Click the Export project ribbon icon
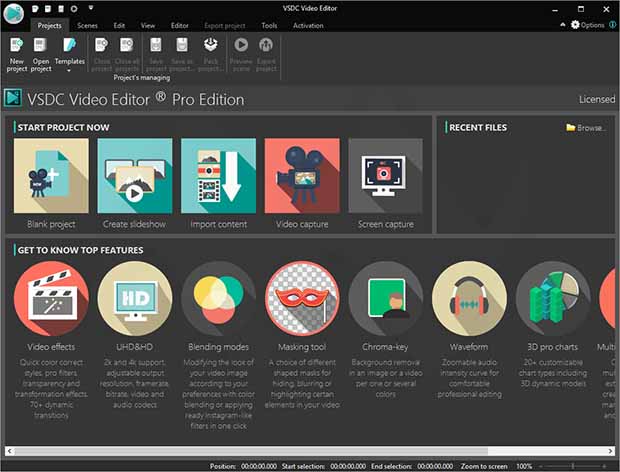This screenshot has width=620, height=472. [x=266, y=45]
